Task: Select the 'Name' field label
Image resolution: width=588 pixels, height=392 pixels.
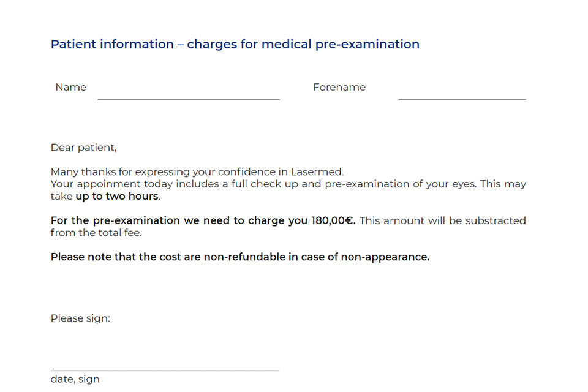Action: point(71,87)
